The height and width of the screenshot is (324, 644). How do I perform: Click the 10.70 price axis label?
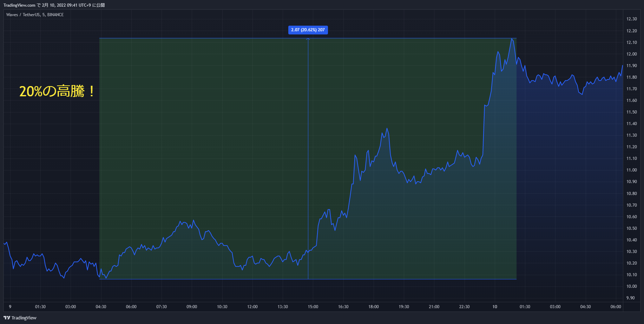[x=631, y=205]
